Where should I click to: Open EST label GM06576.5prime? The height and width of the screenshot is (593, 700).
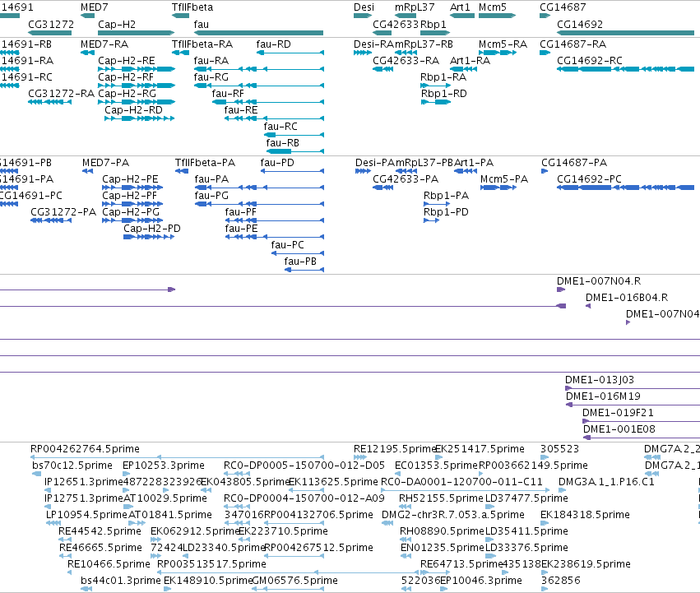click(294, 581)
